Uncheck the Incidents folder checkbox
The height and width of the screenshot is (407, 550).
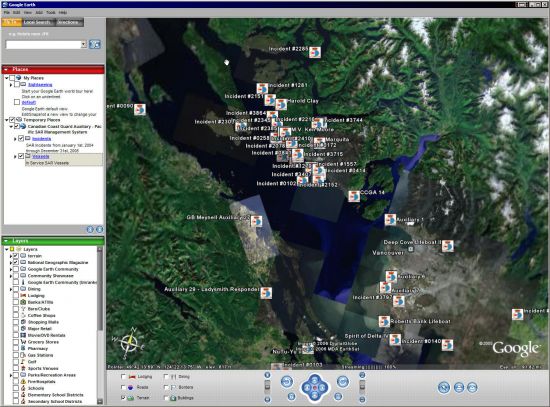[21, 139]
